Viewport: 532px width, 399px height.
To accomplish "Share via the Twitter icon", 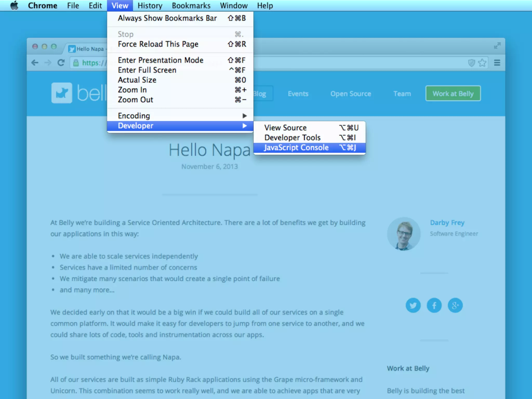I will pos(413,305).
